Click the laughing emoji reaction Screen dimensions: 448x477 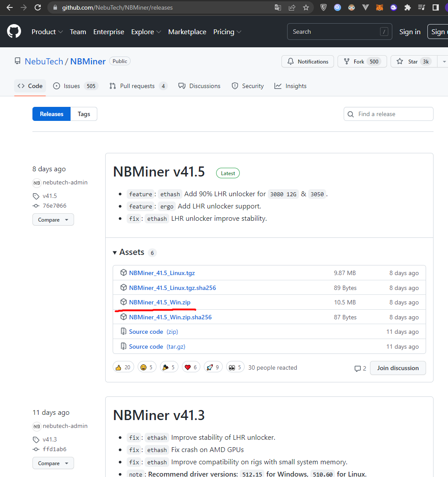pos(147,367)
